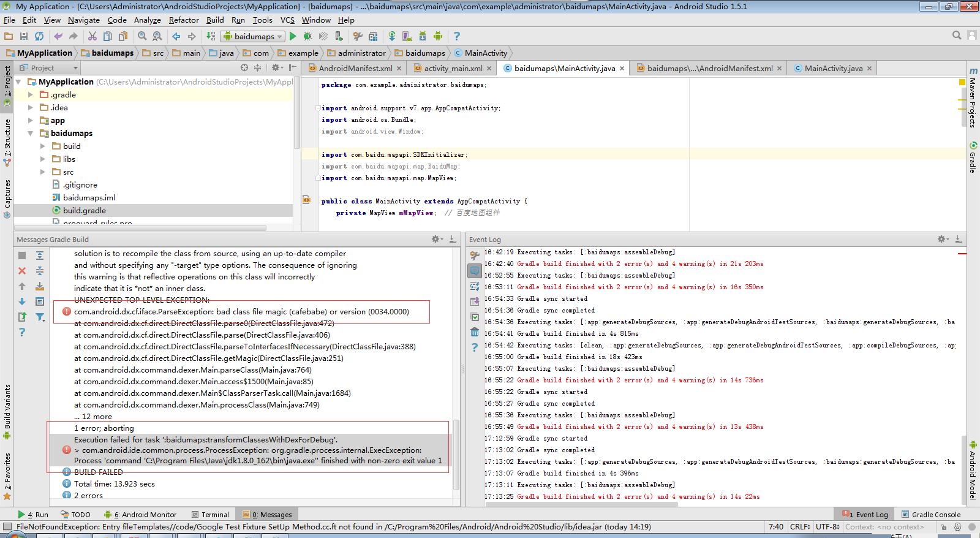Open Project Structure icon in toolbar

[x=373, y=36]
